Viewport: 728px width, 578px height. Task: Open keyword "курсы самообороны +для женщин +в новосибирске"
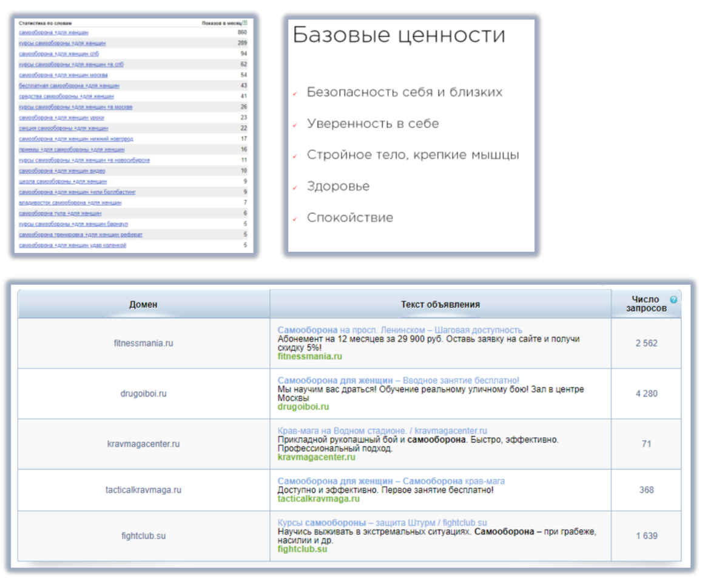84,160
